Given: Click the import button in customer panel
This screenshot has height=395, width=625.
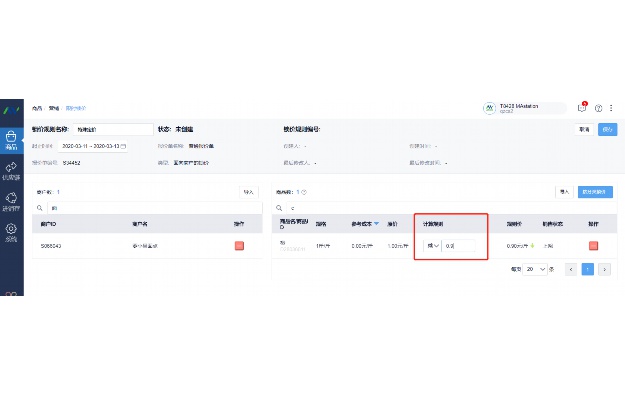Looking at the screenshot, I should click(x=249, y=192).
